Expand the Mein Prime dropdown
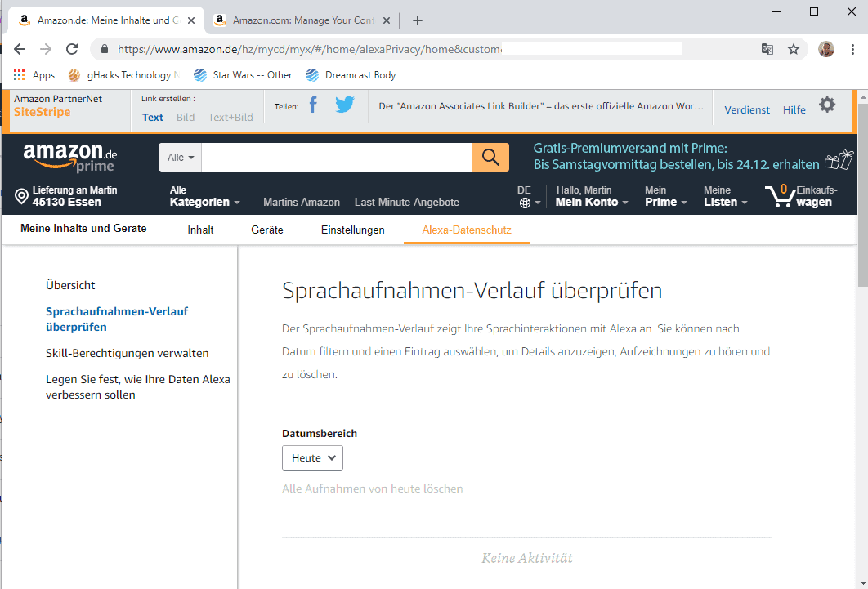The height and width of the screenshot is (589, 868). [x=666, y=196]
